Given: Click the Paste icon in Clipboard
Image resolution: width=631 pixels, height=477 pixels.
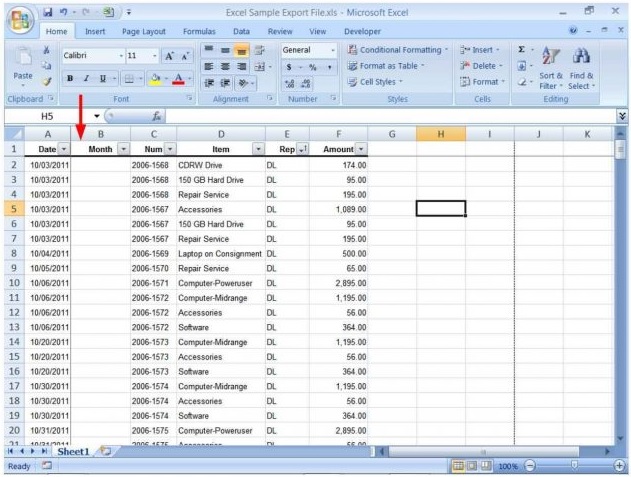Looking at the screenshot, I should [22, 65].
